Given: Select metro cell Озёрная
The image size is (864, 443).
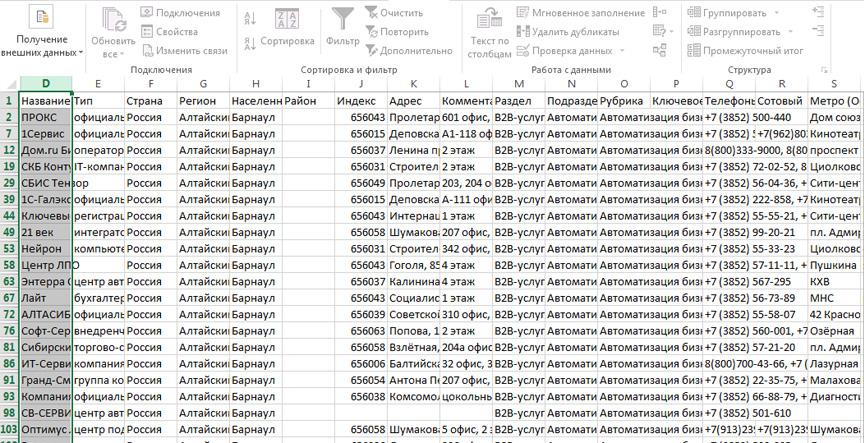Looking at the screenshot, I should (x=834, y=331).
